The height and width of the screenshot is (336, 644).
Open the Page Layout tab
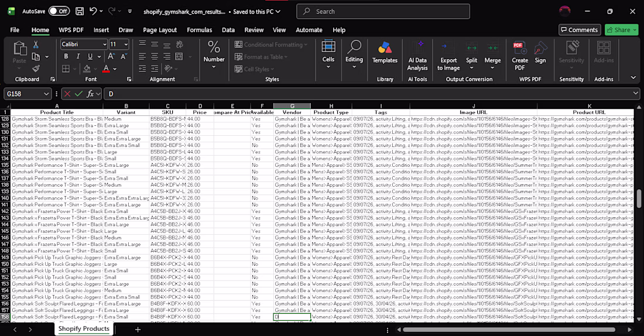pos(160,30)
